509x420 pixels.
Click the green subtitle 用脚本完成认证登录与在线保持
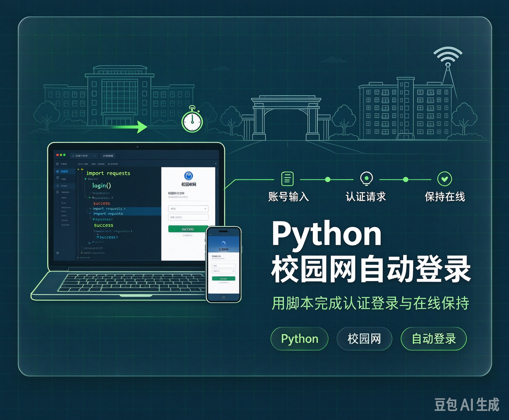click(370, 303)
